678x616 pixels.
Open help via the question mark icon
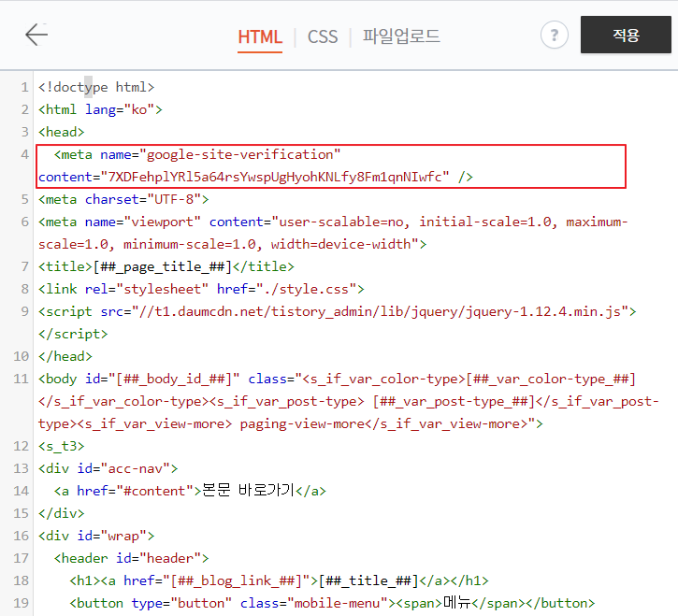point(554,35)
